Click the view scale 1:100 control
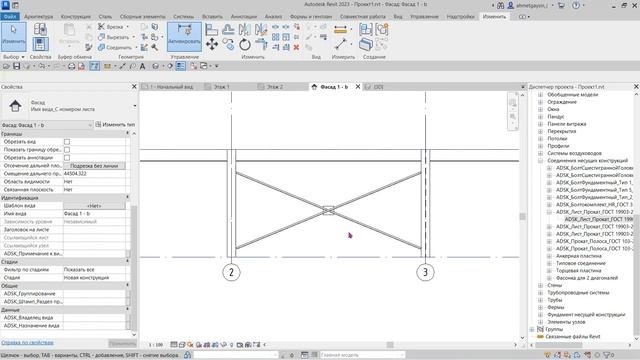Screen dimensions: 640x360 [156, 345]
